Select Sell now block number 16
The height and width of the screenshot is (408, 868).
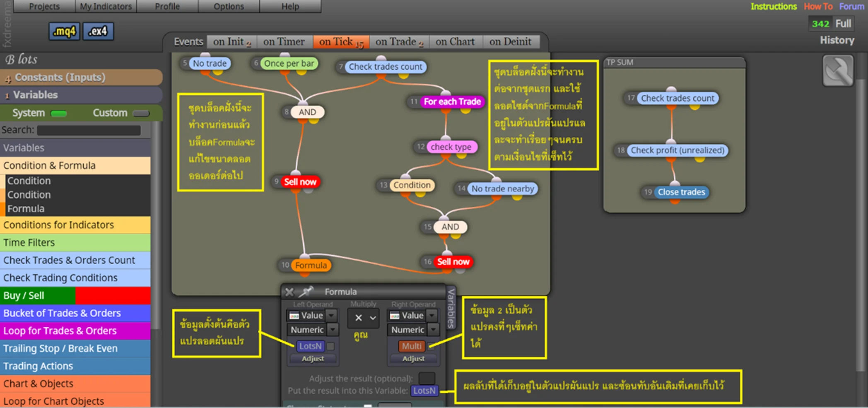[x=453, y=262]
